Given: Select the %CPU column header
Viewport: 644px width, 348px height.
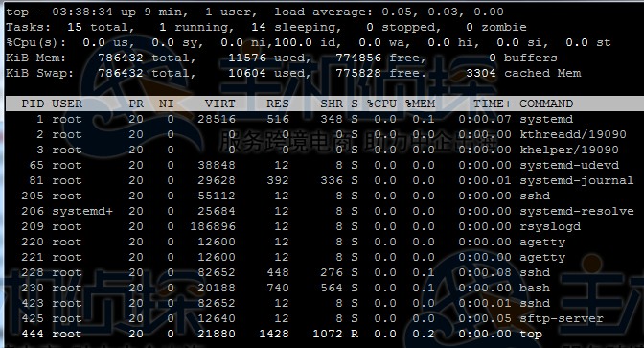Looking at the screenshot, I should coord(381,104).
